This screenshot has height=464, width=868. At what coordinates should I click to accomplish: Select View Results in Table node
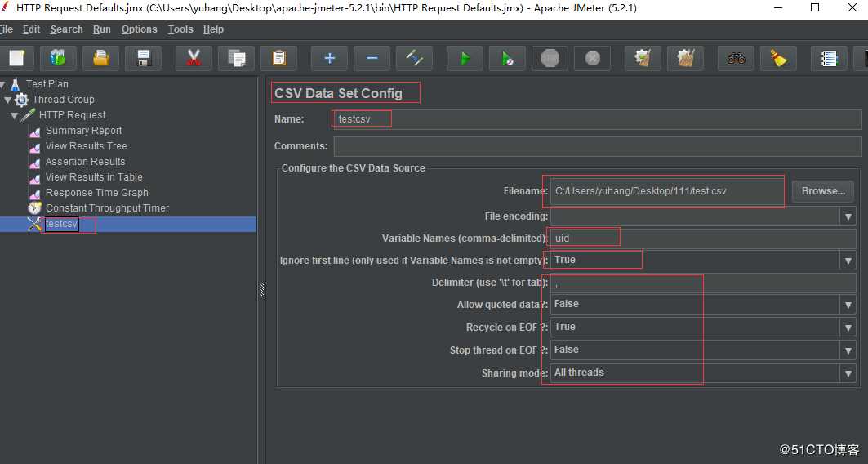(94, 177)
